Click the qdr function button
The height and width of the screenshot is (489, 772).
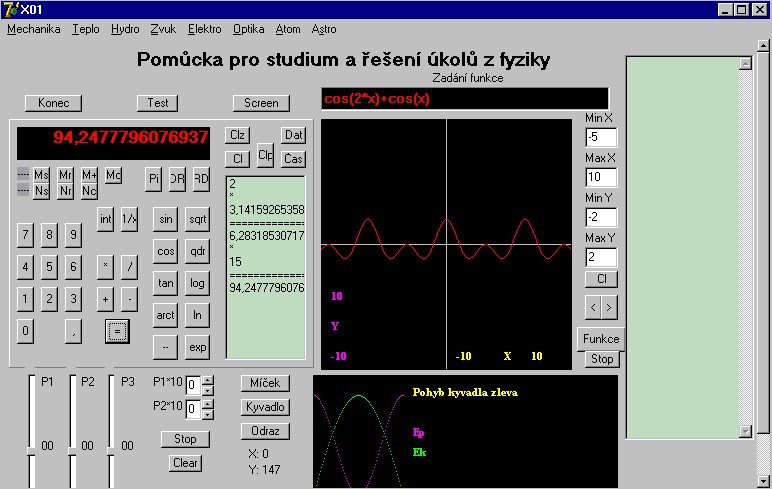tap(197, 251)
